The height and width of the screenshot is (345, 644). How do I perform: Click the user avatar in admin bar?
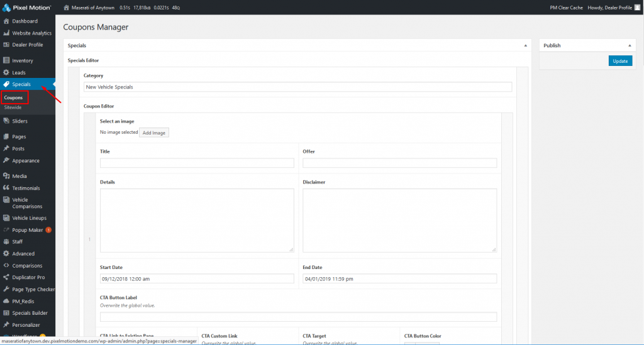637,8
